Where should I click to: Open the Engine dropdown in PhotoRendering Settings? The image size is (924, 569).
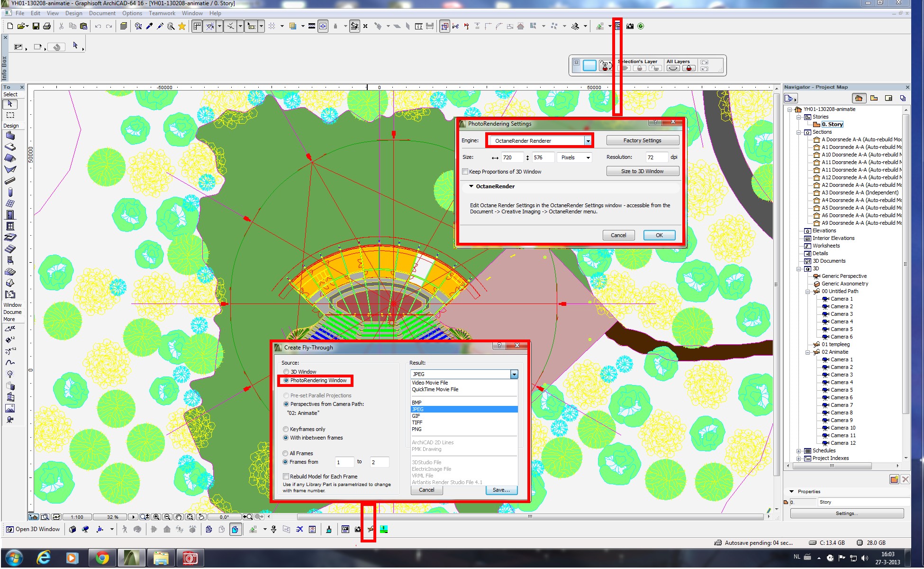[x=588, y=141]
